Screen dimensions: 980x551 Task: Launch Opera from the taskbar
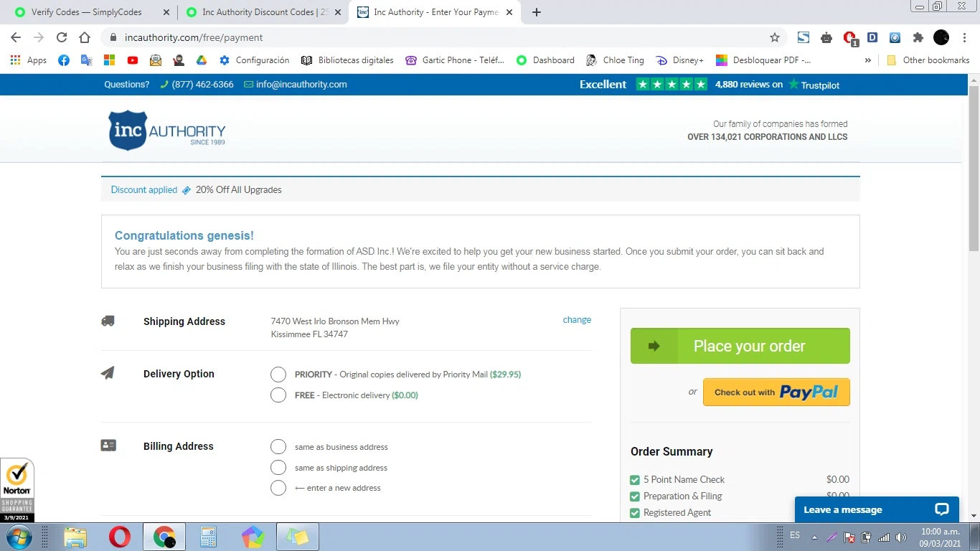click(x=120, y=537)
